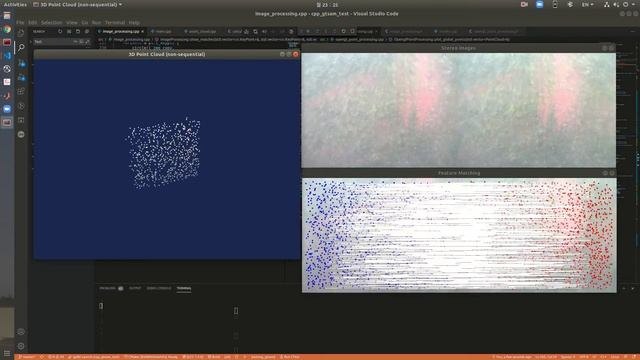640x360 pixels.
Task: Click the Collapse All search results icon
Action: pyautogui.click(x=87, y=31)
